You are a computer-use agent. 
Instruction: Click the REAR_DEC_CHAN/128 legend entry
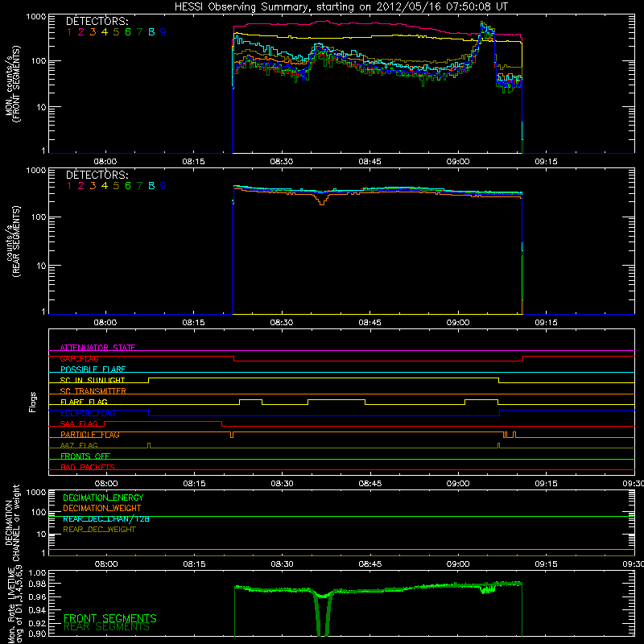tap(106, 518)
